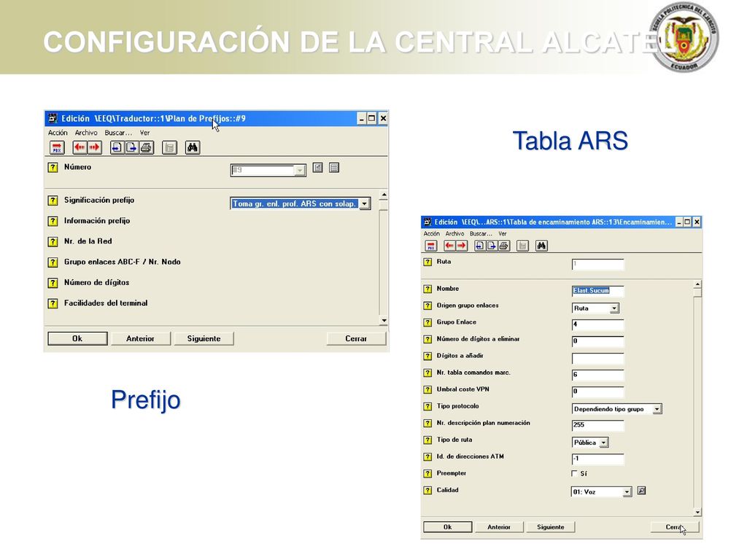Viewport: 747px width, 560px height.
Task: Click the binoculars icon in the ARS window toolbar
Action: (x=541, y=246)
